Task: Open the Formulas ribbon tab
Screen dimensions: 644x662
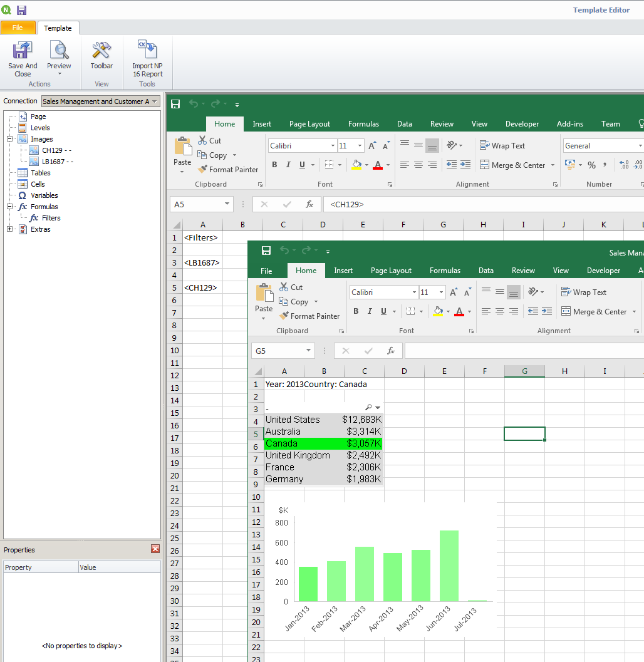Action: pyautogui.click(x=363, y=124)
